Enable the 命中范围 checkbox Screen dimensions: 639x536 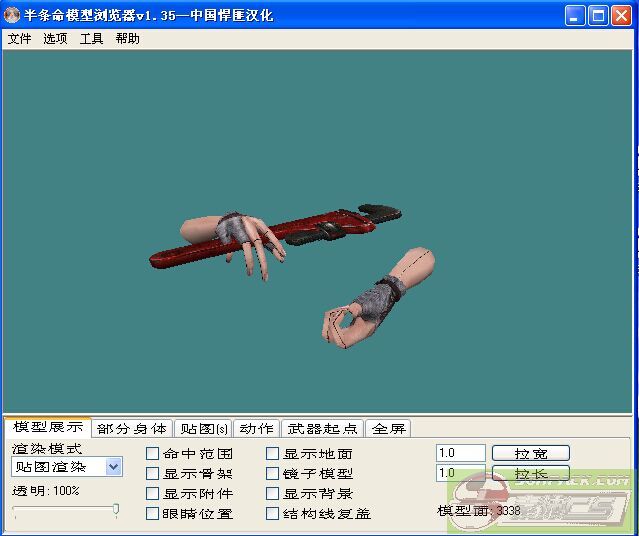pos(153,454)
